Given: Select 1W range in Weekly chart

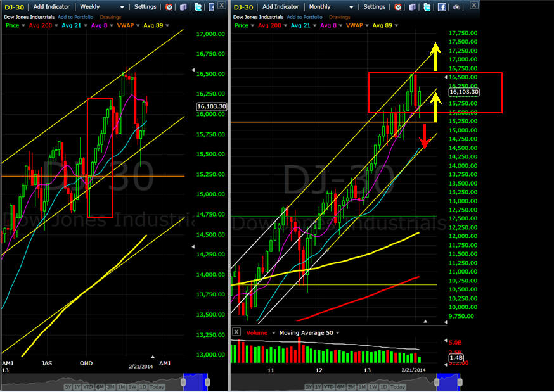Looking at the screenshot, I should coord(132,387).
